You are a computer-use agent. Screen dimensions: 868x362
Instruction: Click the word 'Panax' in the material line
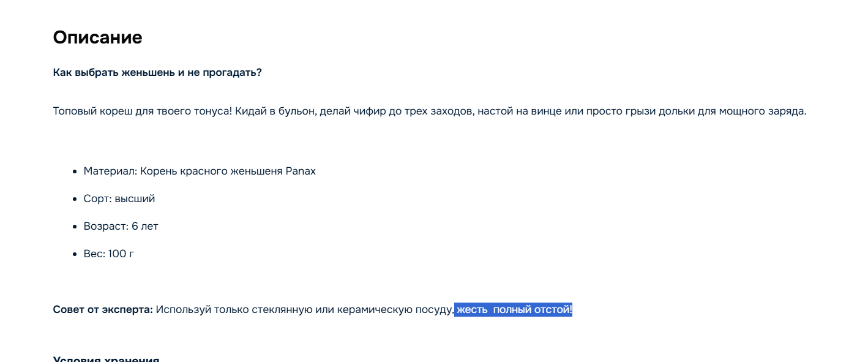click(301, 172)
